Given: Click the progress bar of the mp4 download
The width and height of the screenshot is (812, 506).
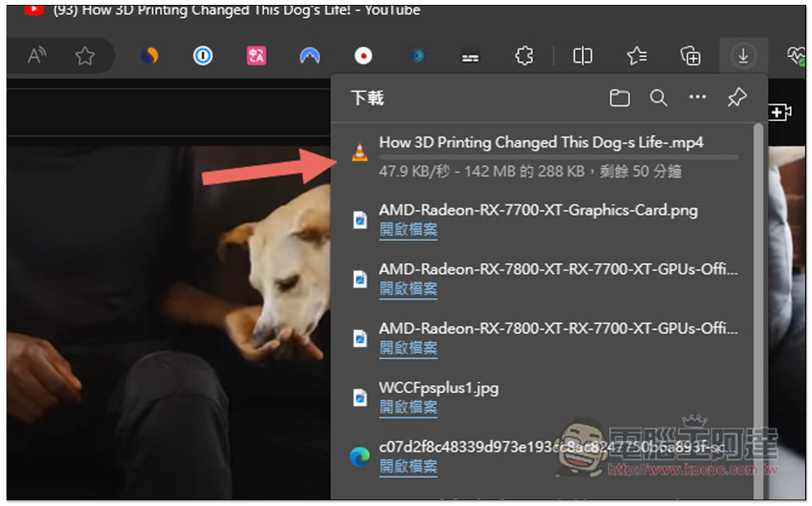Looking at the screenshot, I should pyautogui.click(x=559, y=157).
